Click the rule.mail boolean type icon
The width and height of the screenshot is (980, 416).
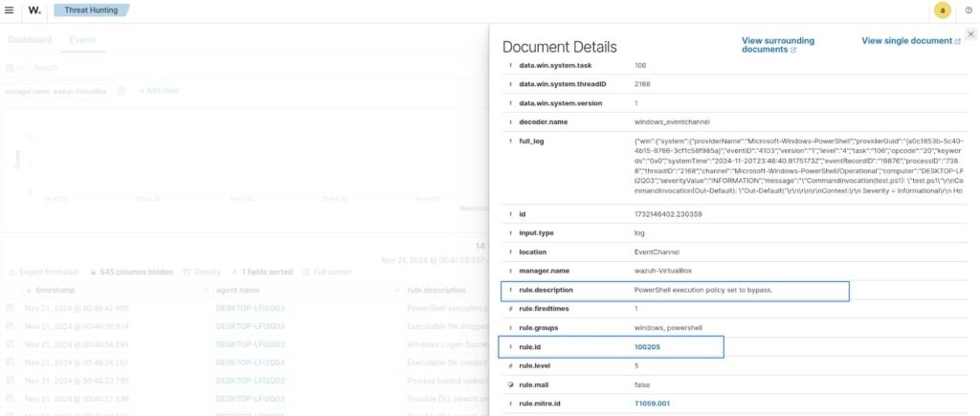point(510,384)
